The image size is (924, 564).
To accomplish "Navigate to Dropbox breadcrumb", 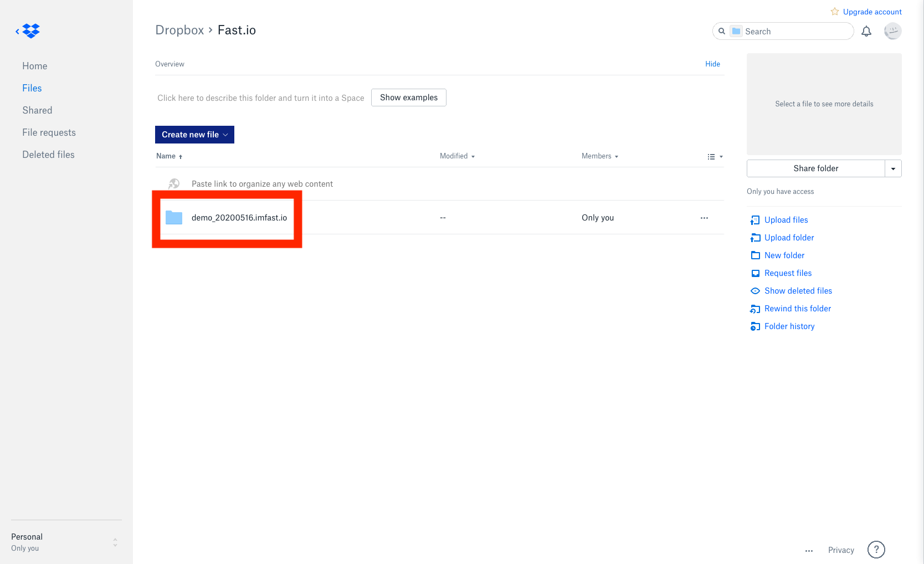I will (x=179, y=30).
